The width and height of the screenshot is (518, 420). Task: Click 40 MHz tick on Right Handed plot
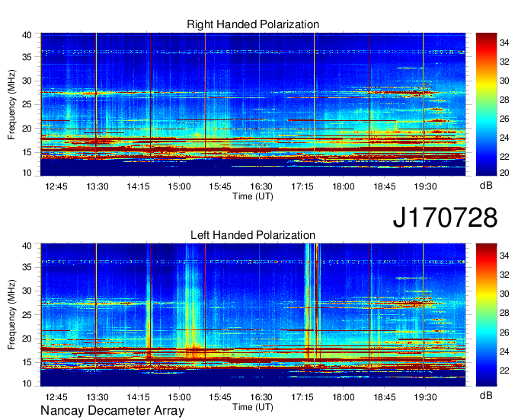27,35
